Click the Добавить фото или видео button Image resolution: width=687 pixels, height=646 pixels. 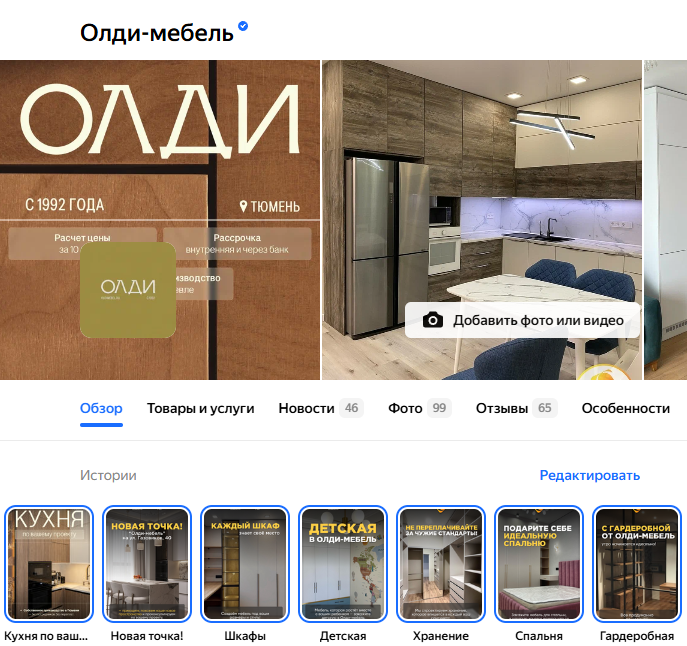coord(522,320)
